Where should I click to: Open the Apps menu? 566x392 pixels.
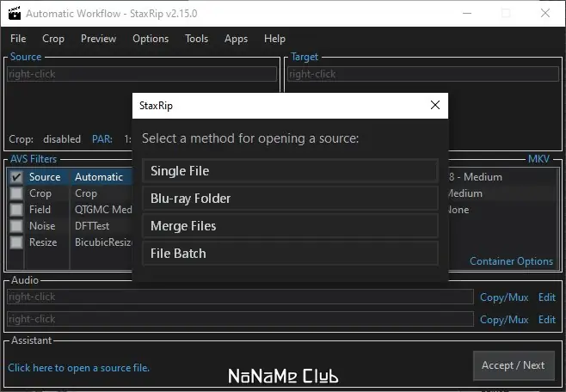[x=236, y=39]
